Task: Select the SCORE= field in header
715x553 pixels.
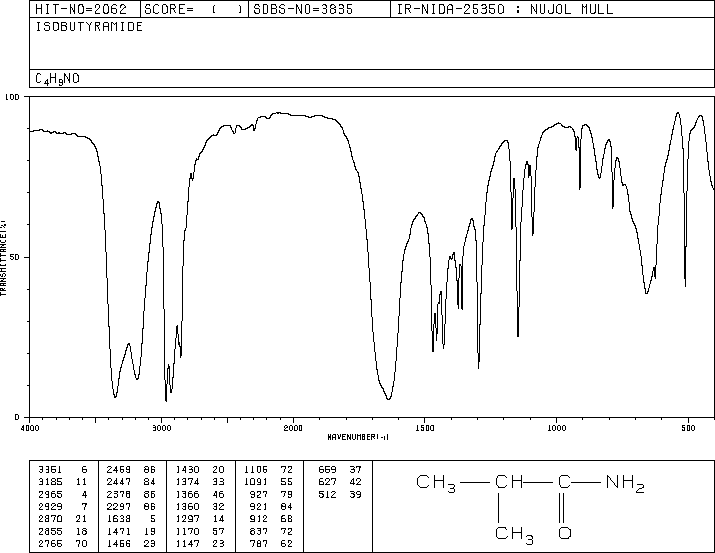Action: click(194, 9)
